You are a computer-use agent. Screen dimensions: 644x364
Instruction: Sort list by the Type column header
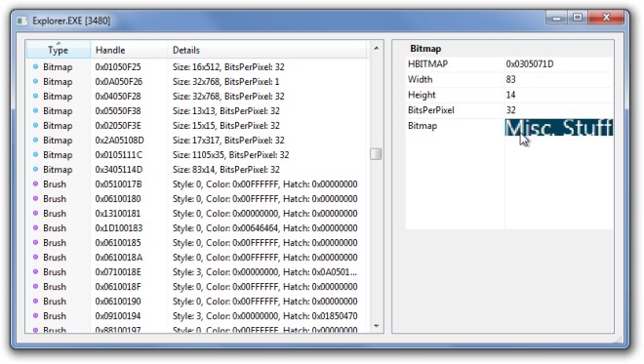pos(58,50)
